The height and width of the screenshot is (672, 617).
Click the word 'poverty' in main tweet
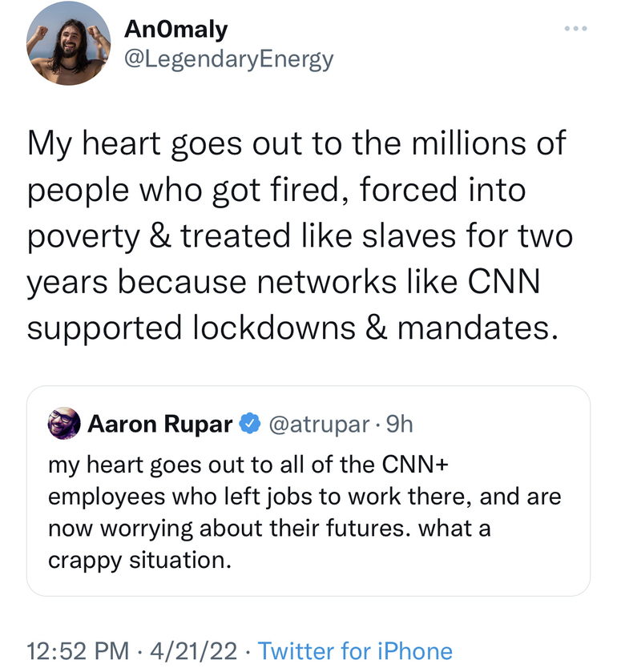81,239
